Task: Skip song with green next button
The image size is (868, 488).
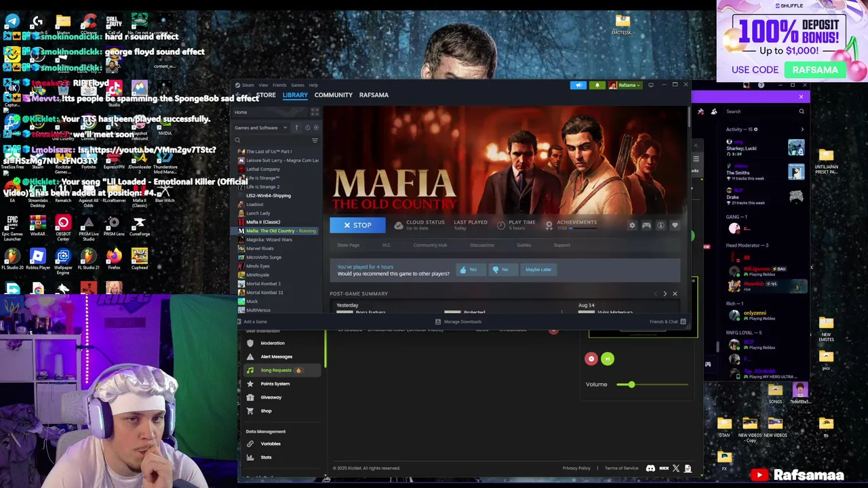Action: point(608,359)
